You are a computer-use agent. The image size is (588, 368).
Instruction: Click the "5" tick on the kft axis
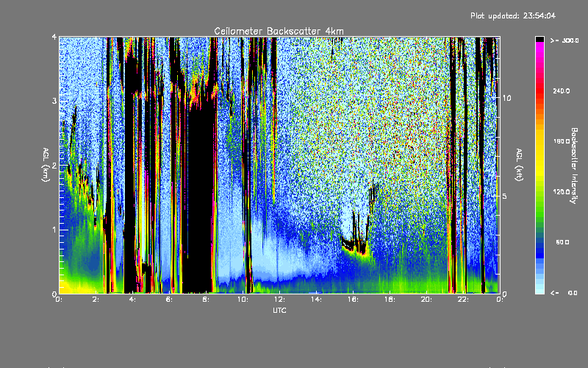pyautogui.click(x=504, y=197)
